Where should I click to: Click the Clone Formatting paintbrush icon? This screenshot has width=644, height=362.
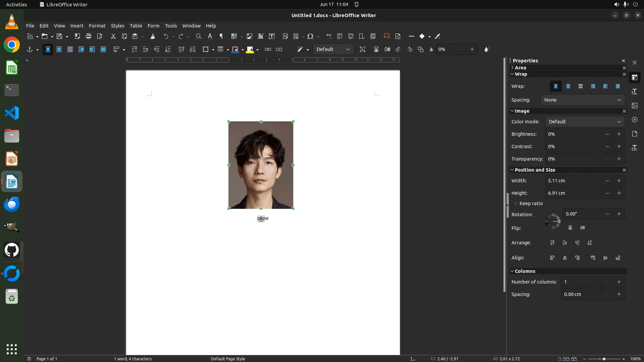(x=153, y=36)
